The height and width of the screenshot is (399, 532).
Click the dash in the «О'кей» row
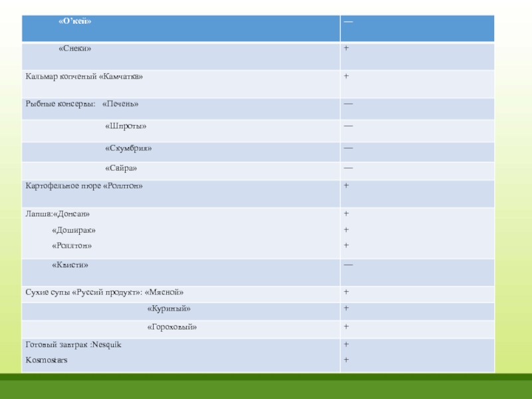(348, 22)
